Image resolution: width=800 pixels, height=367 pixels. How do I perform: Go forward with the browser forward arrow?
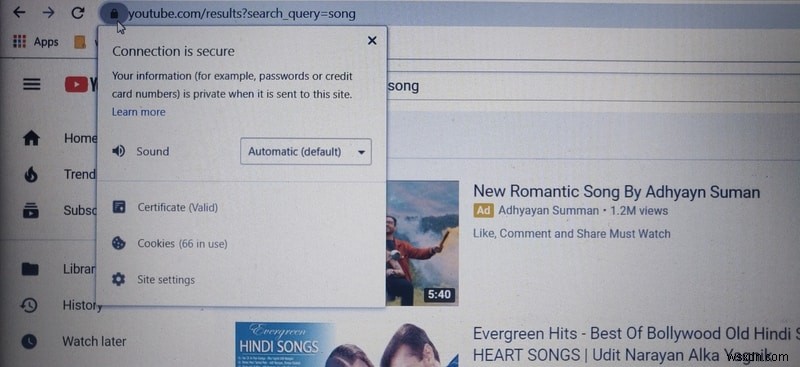[48, 12]
